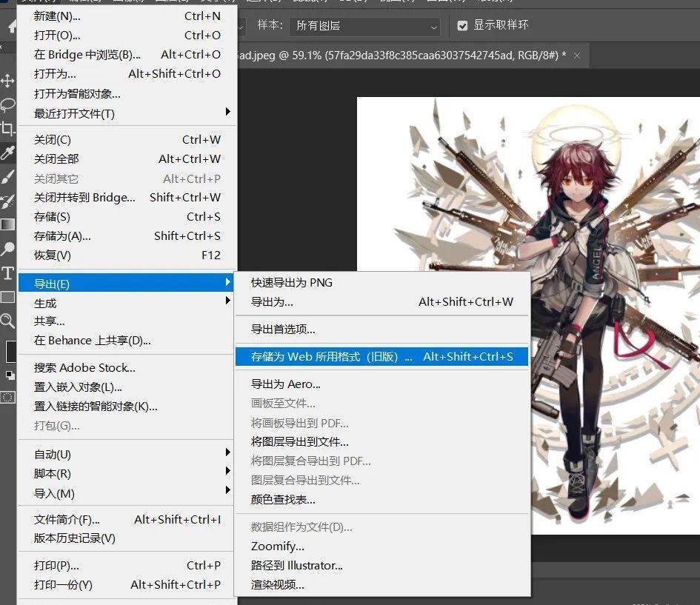Viewport: 700px width, 605px height.
Task: Choose 将图层导出到文件...
Action: pos(382,441)
